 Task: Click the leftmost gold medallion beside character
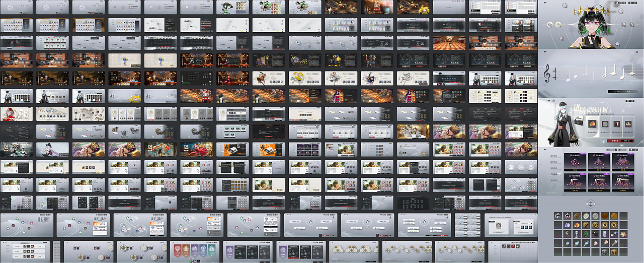coord(550,25)
